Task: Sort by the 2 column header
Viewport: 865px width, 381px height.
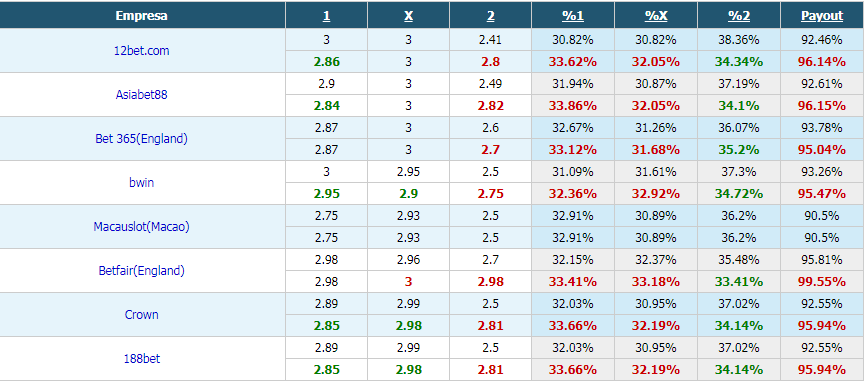Action: pos(490,16)
